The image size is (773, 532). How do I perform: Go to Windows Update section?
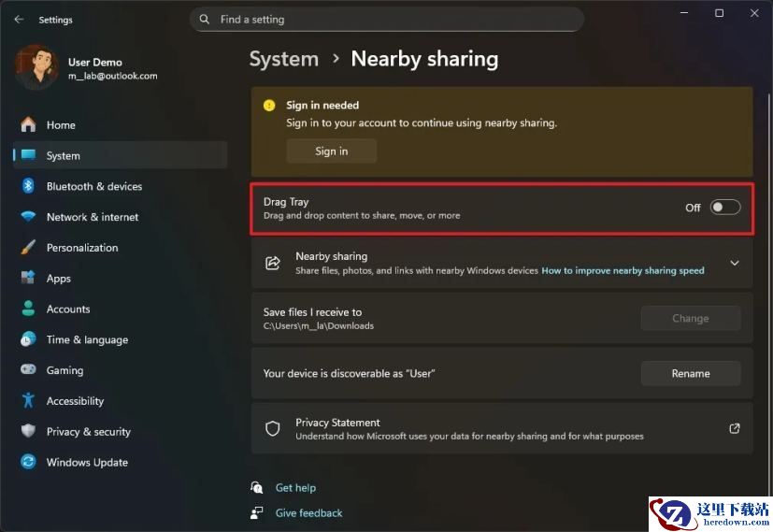tap(87, 462)
